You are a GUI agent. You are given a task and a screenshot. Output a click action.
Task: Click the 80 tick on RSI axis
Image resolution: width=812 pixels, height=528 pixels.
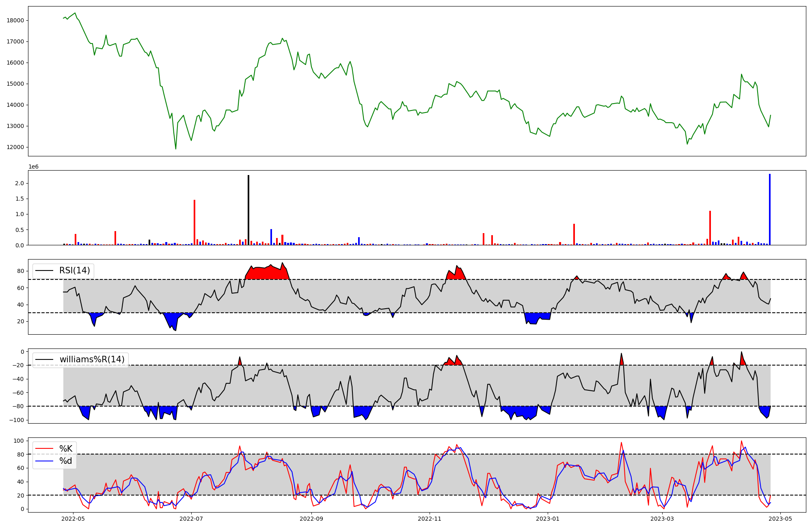[21, 271]
